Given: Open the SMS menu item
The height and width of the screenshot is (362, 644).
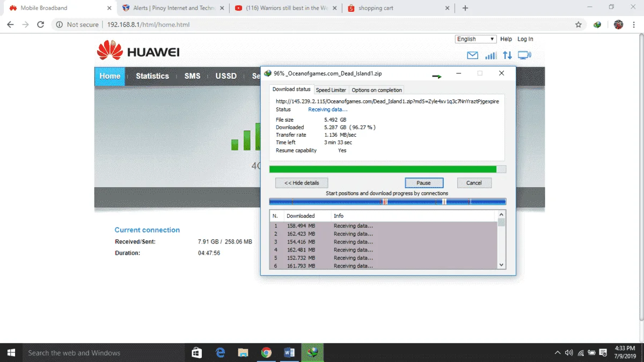Looking at the screenshot, I should tap(192, 76).
